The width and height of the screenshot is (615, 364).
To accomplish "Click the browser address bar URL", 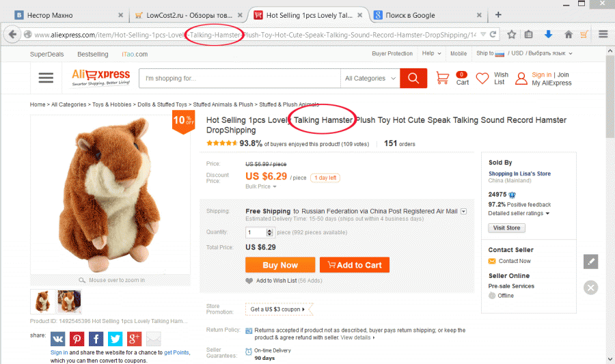I will click(255, 34).
